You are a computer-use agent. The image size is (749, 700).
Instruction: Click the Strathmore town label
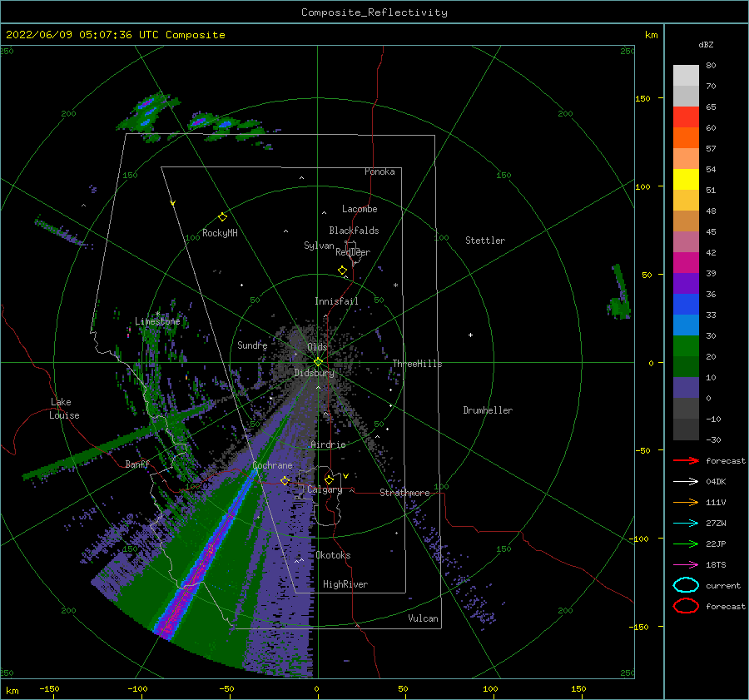pyautogui.click(x=404, y=493)
